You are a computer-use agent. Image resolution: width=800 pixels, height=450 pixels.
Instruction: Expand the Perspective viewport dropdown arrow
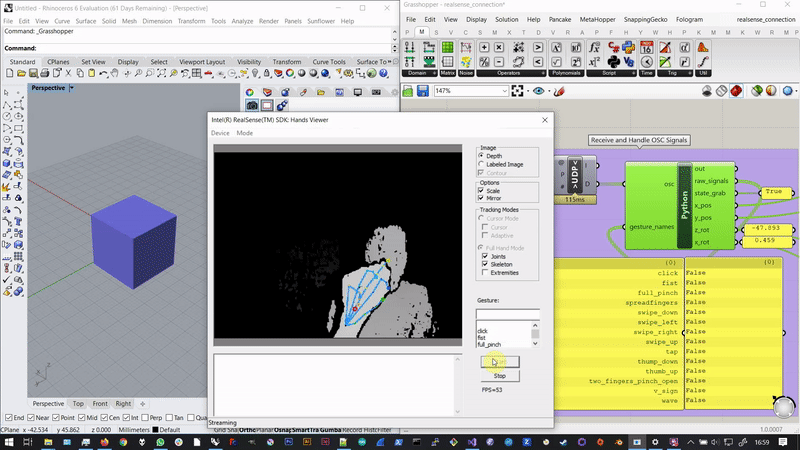pyautogui.click(x=72, y=88)
